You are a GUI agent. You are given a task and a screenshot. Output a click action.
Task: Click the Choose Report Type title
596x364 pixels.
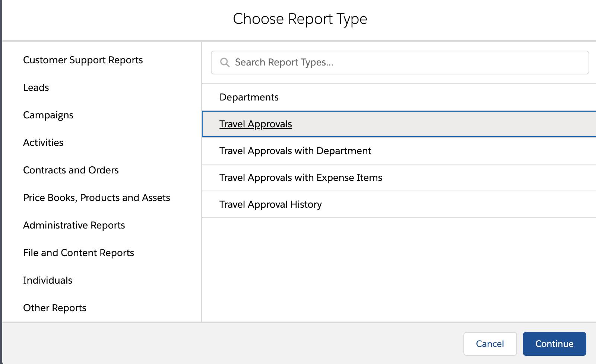point(300,19)
